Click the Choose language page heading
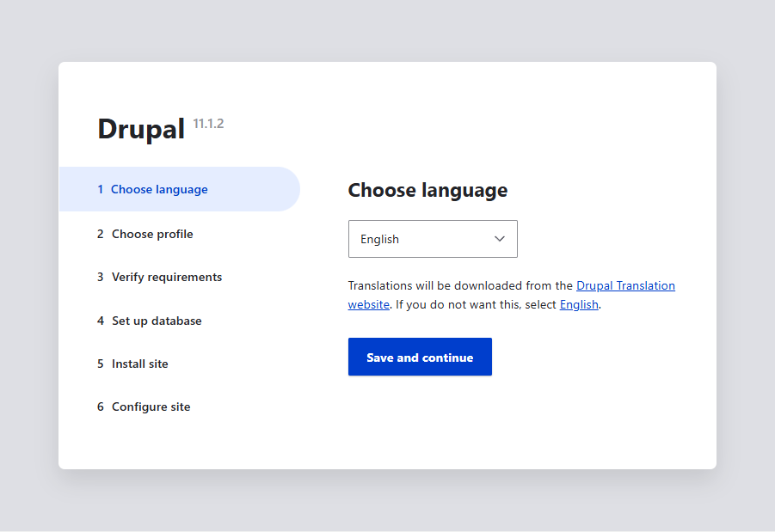This screenshot has width=775, height=532. (427, 190)
